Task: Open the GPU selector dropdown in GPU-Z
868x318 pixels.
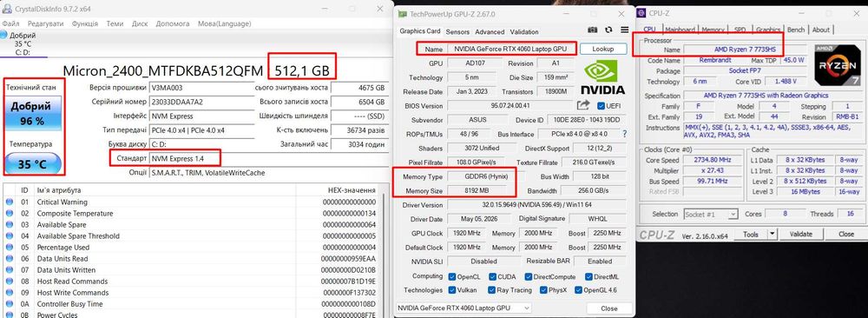Action: (464, 308)
